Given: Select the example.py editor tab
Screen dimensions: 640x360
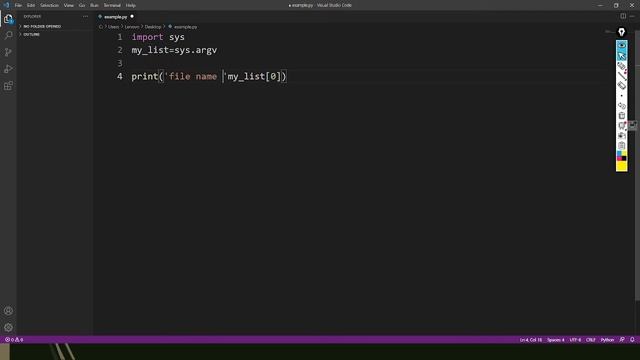Looking at the screenshot, I should pos(116,17).
